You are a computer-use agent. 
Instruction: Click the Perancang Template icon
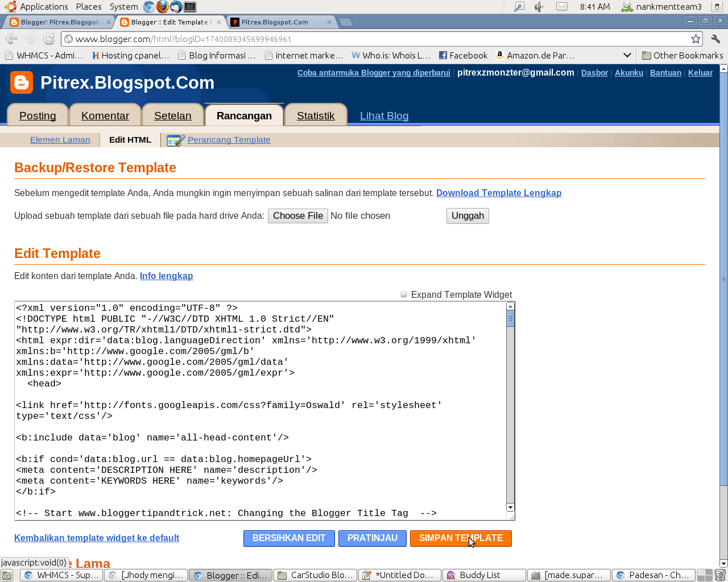point(176,140)
